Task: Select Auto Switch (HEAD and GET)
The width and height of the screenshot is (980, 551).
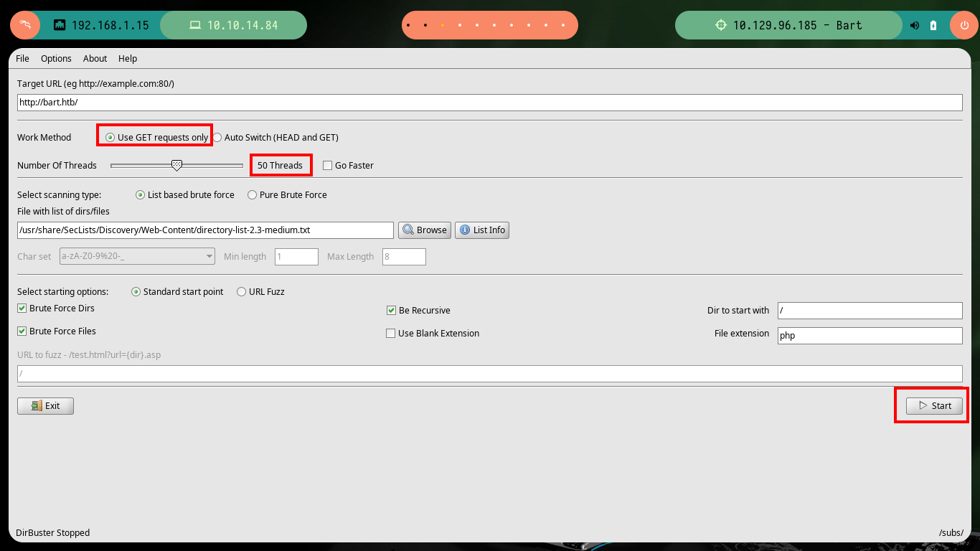Action: 275,137
